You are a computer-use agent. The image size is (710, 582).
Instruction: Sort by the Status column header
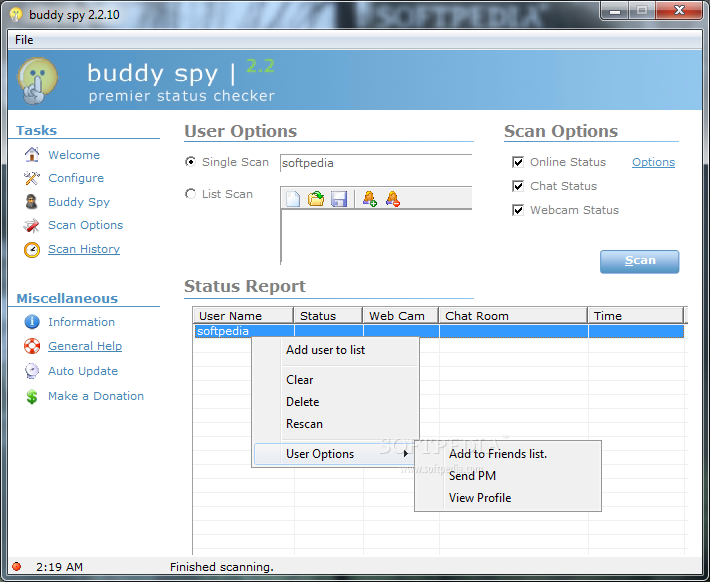pos(328,316)
